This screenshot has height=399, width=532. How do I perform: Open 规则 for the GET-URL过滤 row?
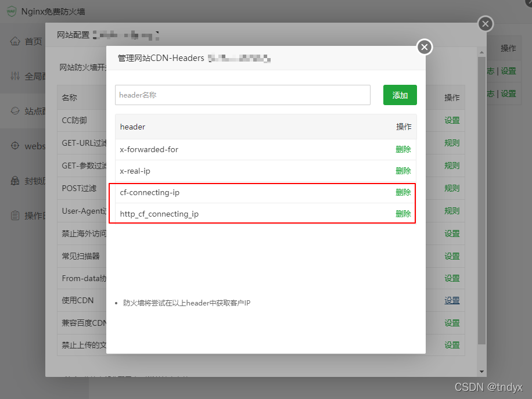click(x=452, y=143)
